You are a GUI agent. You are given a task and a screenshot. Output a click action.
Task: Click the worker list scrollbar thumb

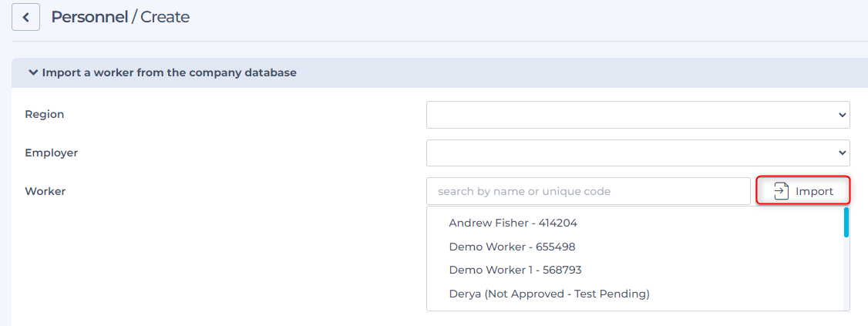(846, 222)
